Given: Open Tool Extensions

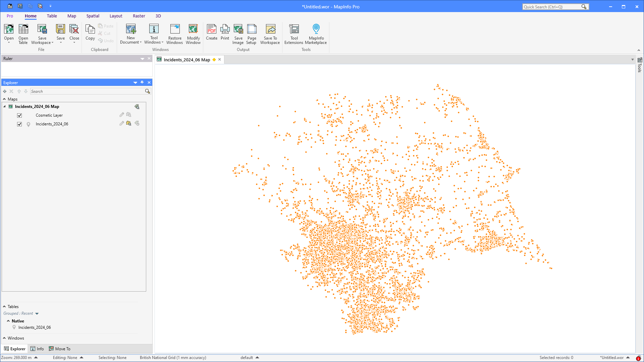Looking at the screenshot, I should click(294, 34).
